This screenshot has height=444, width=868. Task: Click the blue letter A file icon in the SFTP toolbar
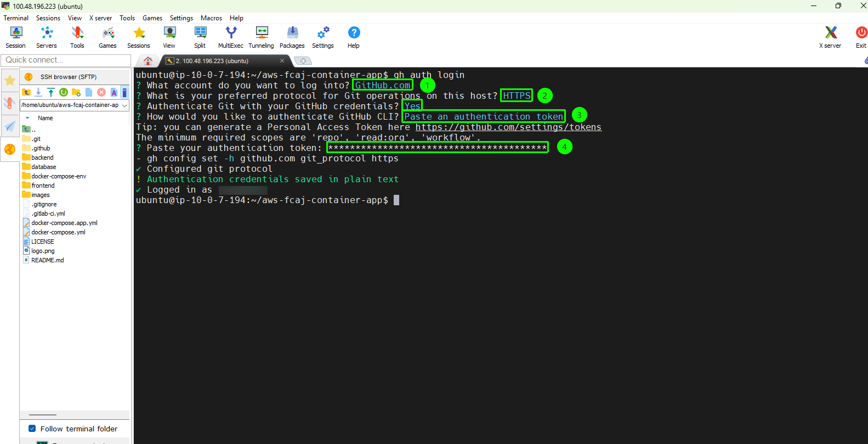tap(114, 92)
